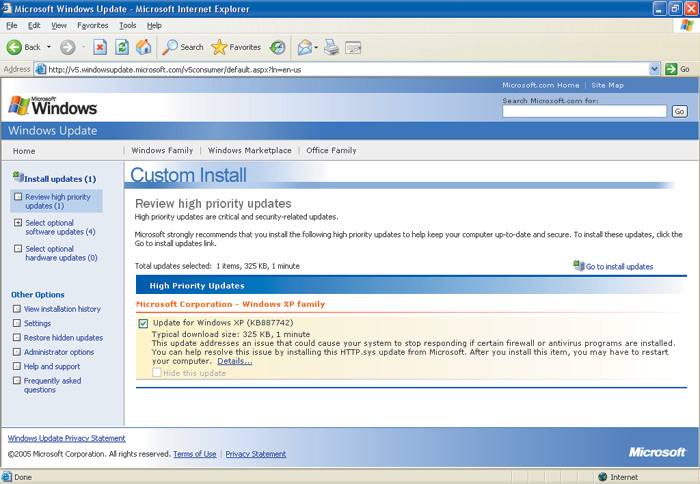Open the Privacy Statement footer link
Image resolution: width=700 pixels, height=484 pixels.
255,454
